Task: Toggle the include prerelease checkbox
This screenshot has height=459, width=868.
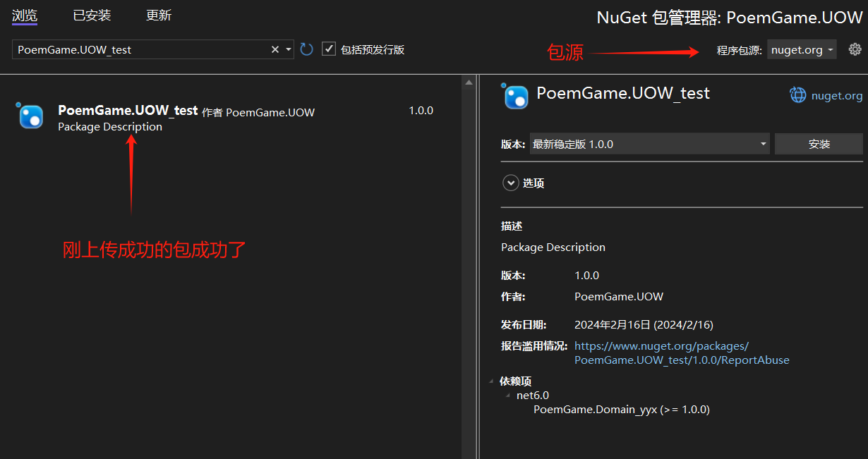Action: [x=328, y=49]
